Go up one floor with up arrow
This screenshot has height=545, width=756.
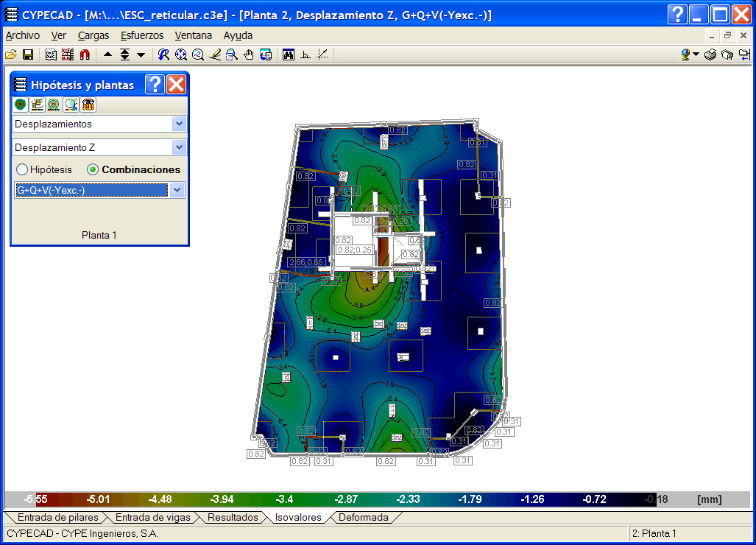[x=108, y=54]
